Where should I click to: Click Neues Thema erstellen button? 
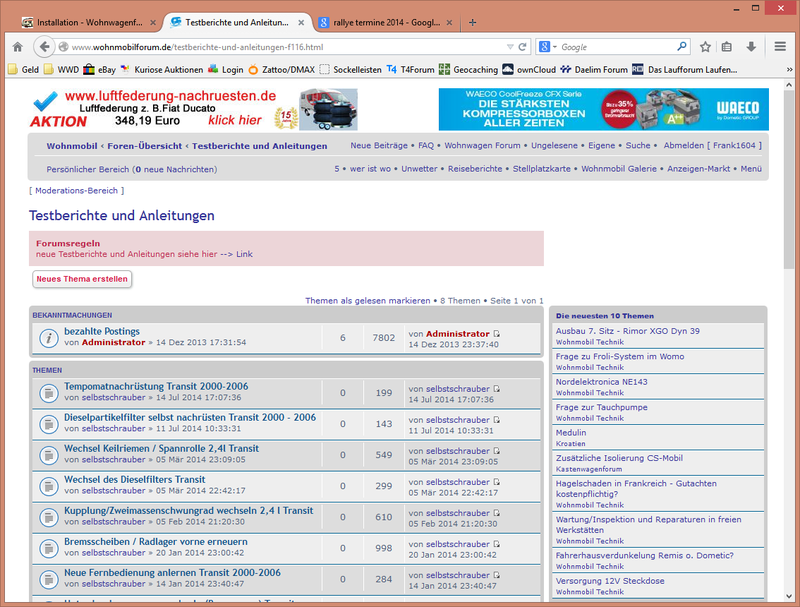[82, 279]
